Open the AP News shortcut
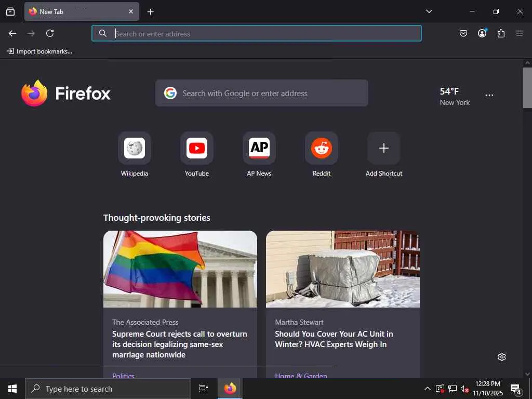 [259, 154]
